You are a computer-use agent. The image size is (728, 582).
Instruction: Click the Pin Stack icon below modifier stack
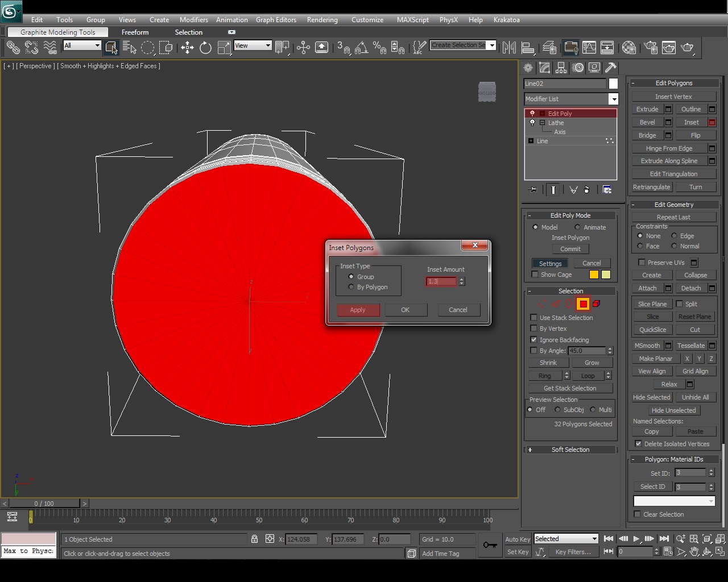(532, 189)
